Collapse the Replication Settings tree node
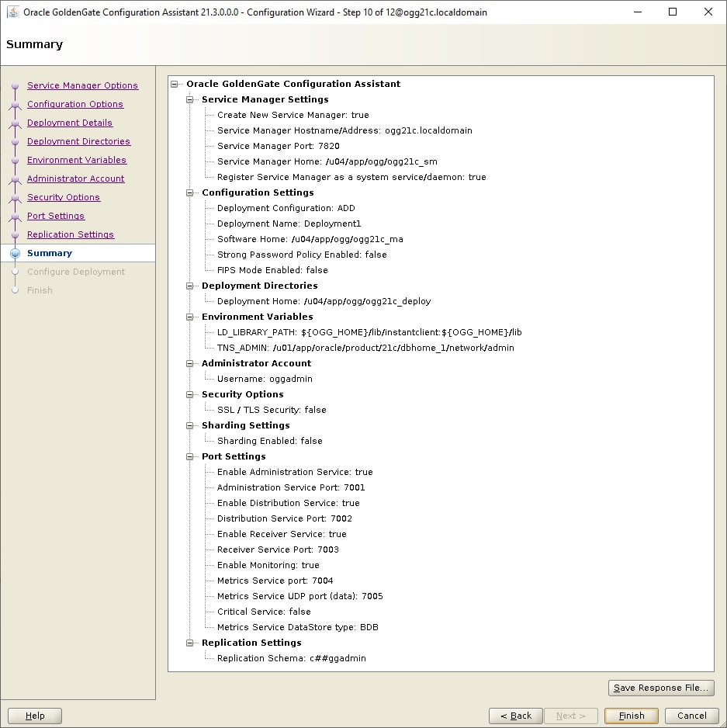727x728 pixels. (189, 643)
